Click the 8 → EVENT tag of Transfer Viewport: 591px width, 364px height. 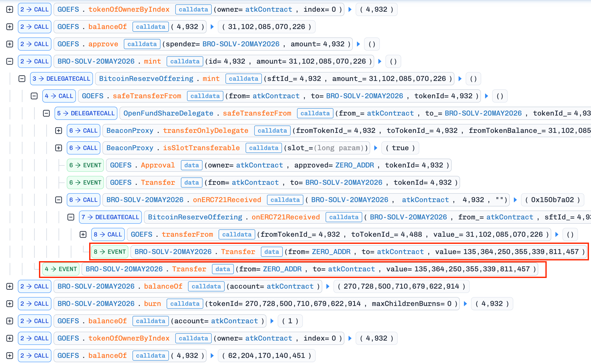110,252
